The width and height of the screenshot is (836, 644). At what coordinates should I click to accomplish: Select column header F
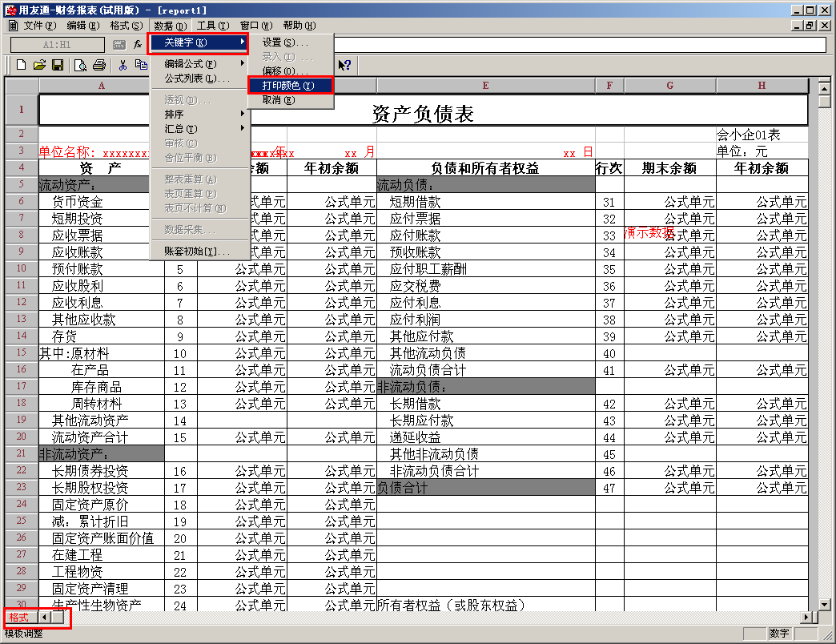609,85
